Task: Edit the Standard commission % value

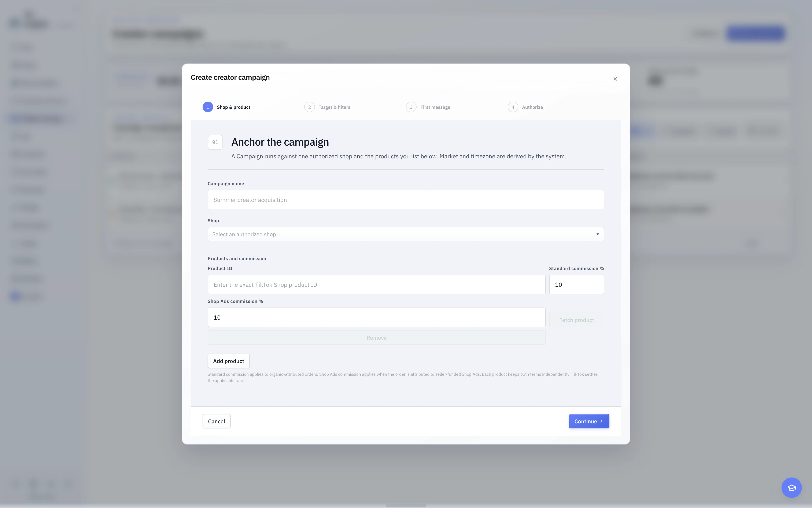Action: [576, 284]
